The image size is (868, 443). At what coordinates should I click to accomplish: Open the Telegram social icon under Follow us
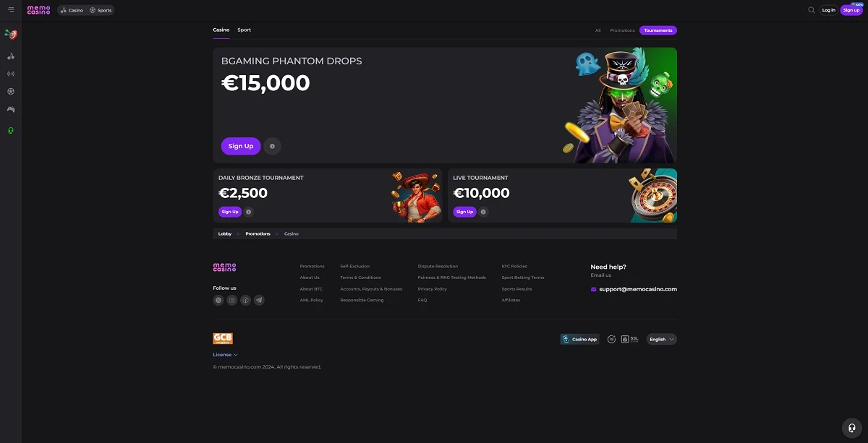259,300
